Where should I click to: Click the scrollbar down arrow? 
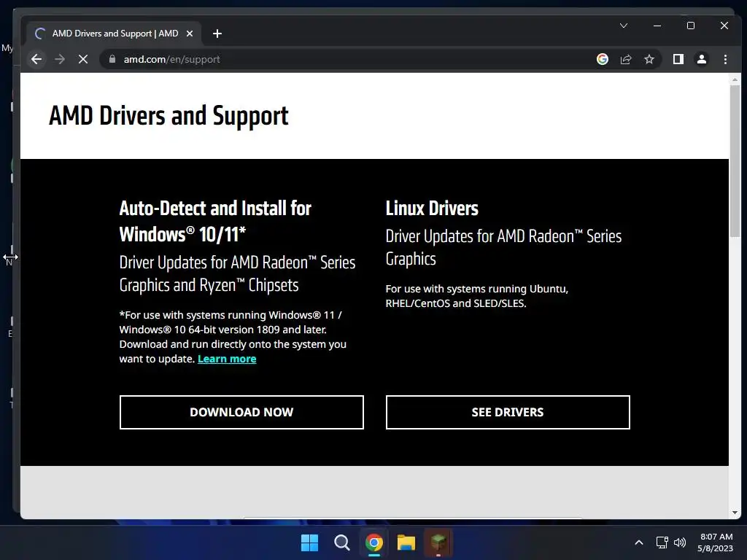point(735,513)
